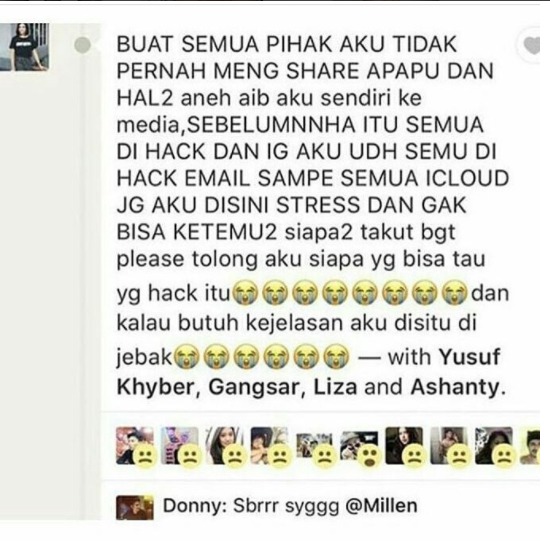The image size is (550, 541).
Task: Open partially visible last reactor avatar
Action: [530, 446]
